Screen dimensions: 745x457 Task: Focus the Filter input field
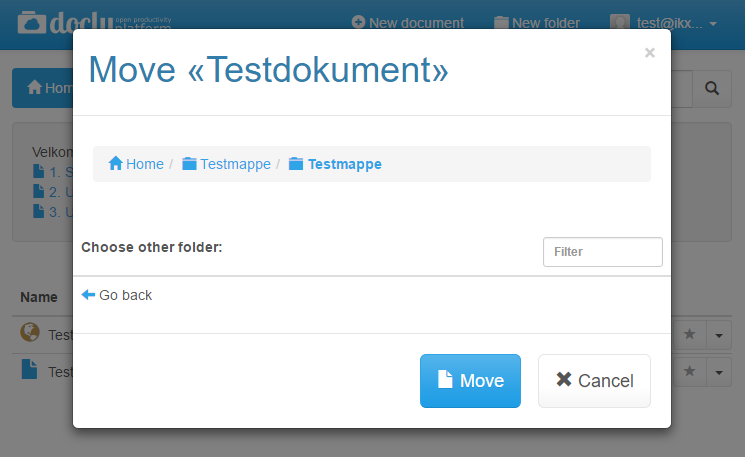pyautogui.click(x=602, y=252)
